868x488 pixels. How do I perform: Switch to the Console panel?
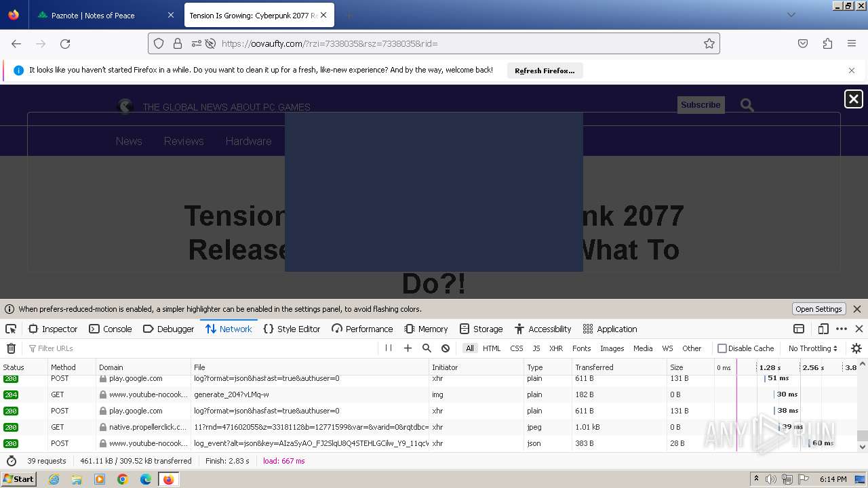coord(111,329)
